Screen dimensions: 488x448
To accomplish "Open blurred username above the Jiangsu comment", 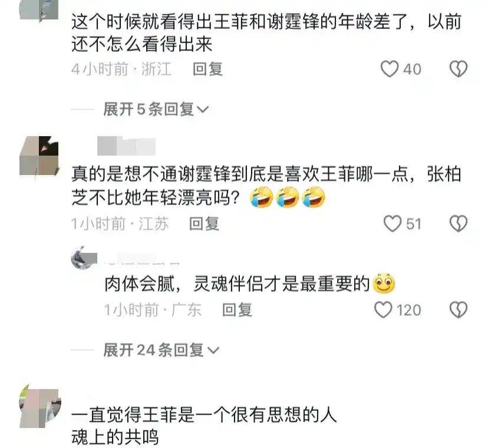I will [126, 146].
